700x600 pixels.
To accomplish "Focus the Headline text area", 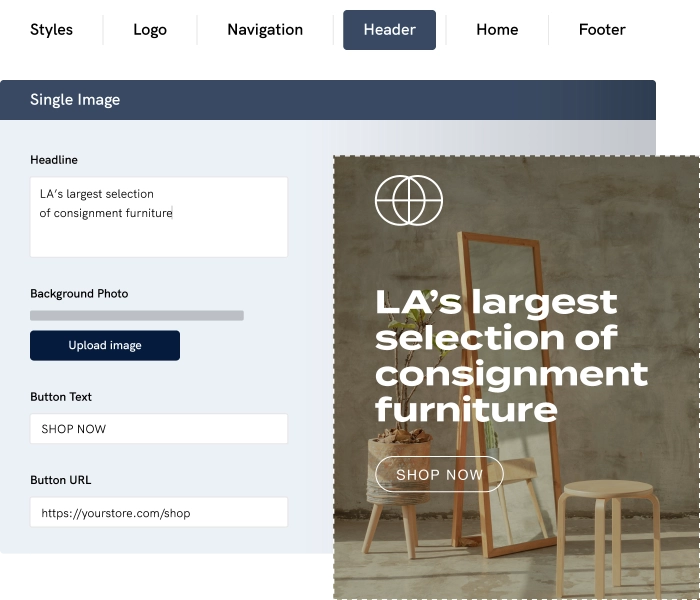I will [x=159, y=217].
